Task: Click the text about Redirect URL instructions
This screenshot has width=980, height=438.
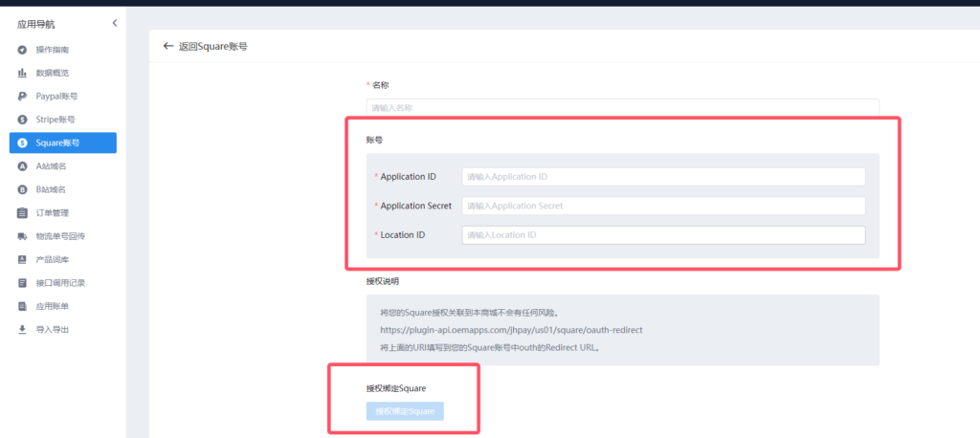Action: [x=491, y=347]
